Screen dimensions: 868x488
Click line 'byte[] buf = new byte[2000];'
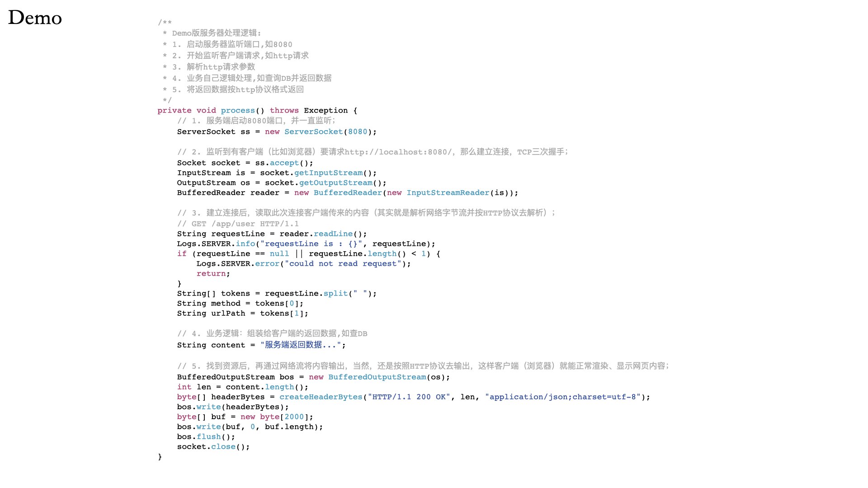tap(245, 417)
